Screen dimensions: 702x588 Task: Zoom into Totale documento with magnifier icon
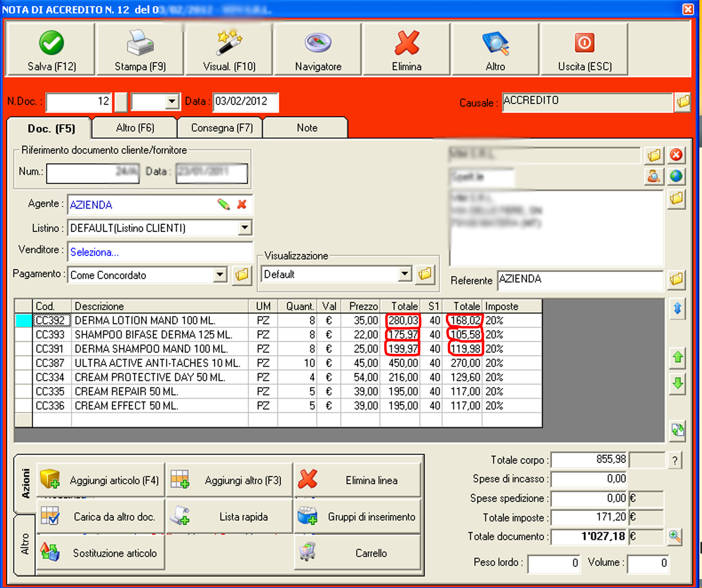point(675,537)
